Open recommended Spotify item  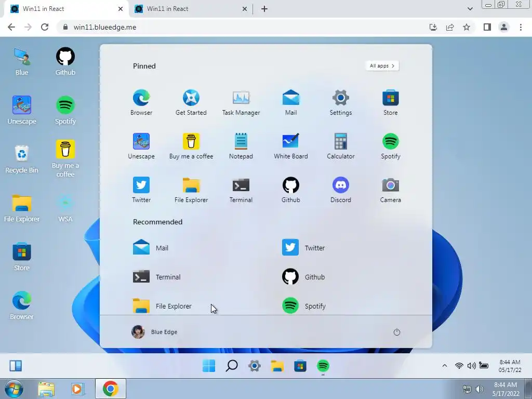304,305
